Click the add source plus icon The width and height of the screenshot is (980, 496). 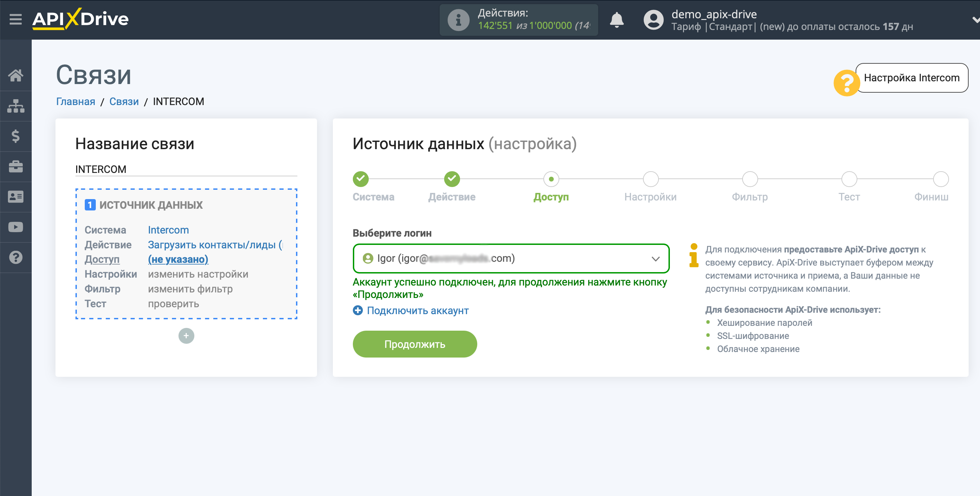tap(187, 336)
